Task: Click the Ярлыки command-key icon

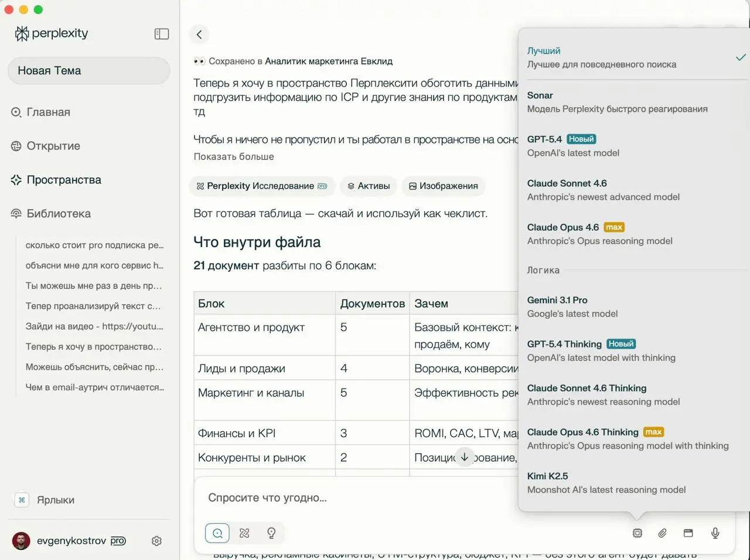Action: click(22, 500)
